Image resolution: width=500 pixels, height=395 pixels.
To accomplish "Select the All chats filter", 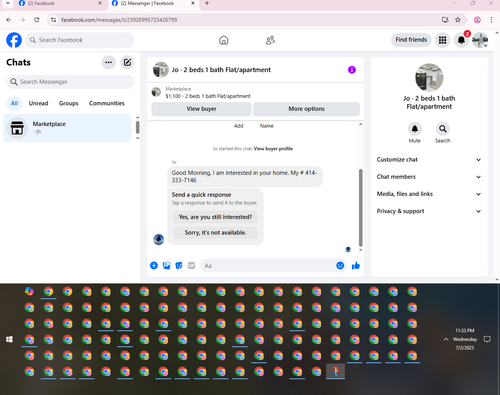I will pyautogui.click(x=14, y=103).
